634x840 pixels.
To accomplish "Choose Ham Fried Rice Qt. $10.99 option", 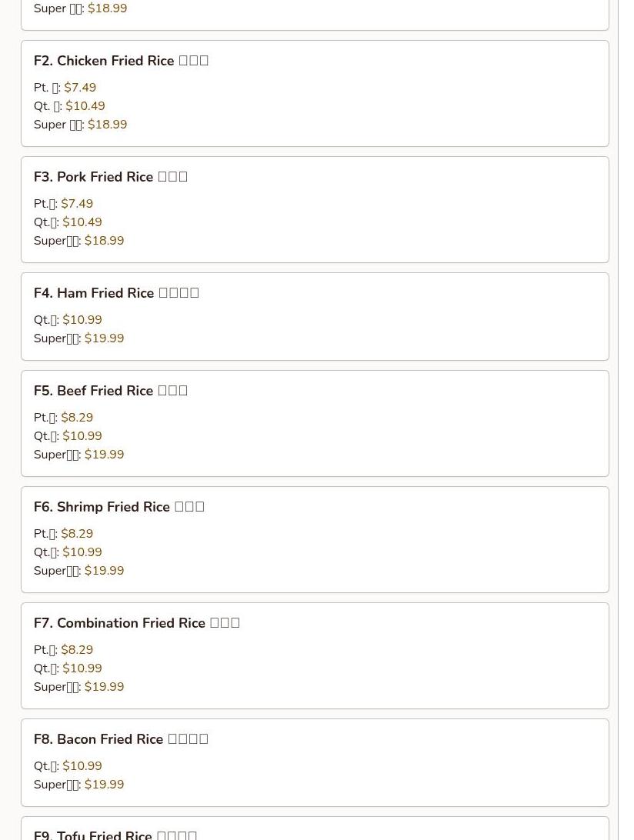I will click(68, 320).
